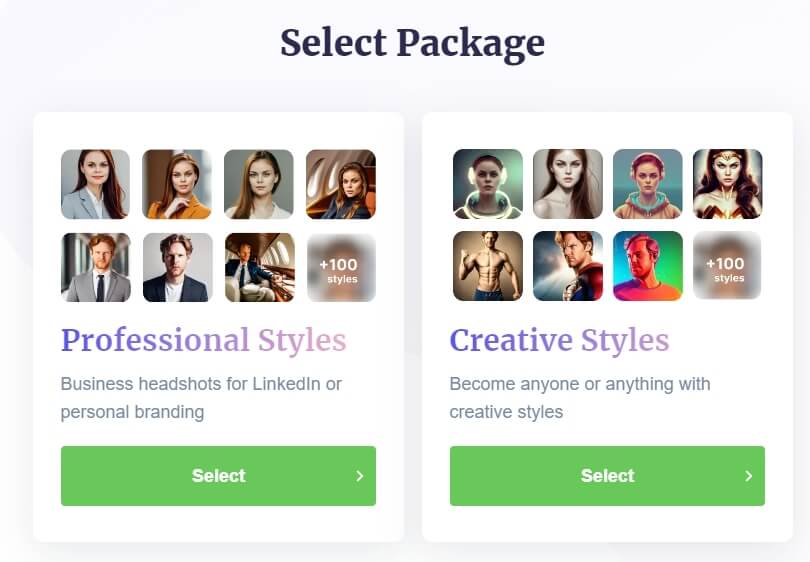Open man seated in private jet thumbnail

coord(260,267)
